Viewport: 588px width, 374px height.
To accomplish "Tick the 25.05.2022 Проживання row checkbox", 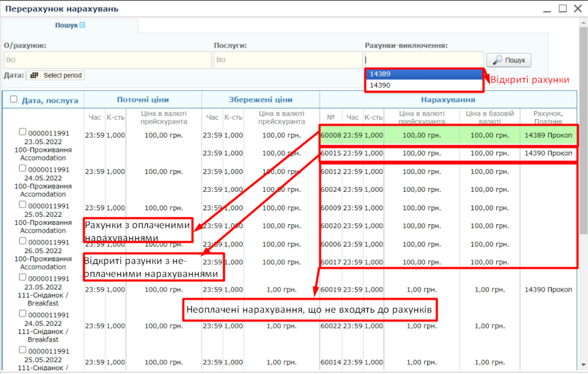I will coord(23,205).
